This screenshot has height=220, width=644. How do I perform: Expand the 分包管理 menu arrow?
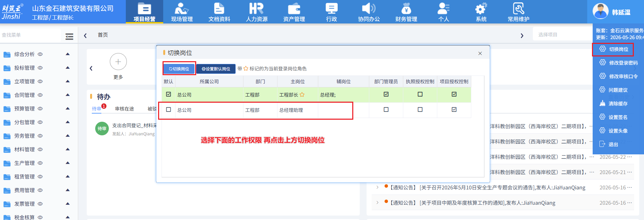(68, 122)
